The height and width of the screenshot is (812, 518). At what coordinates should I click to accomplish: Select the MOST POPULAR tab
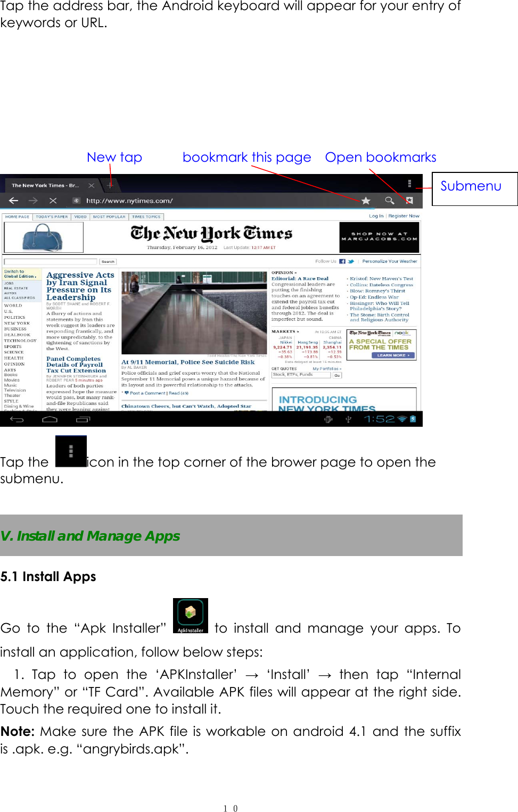point(109,216)
